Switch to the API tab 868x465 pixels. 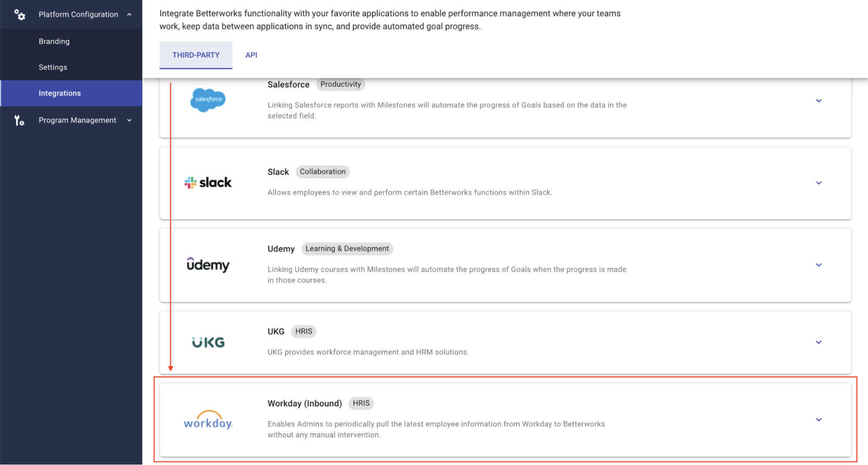251,55
